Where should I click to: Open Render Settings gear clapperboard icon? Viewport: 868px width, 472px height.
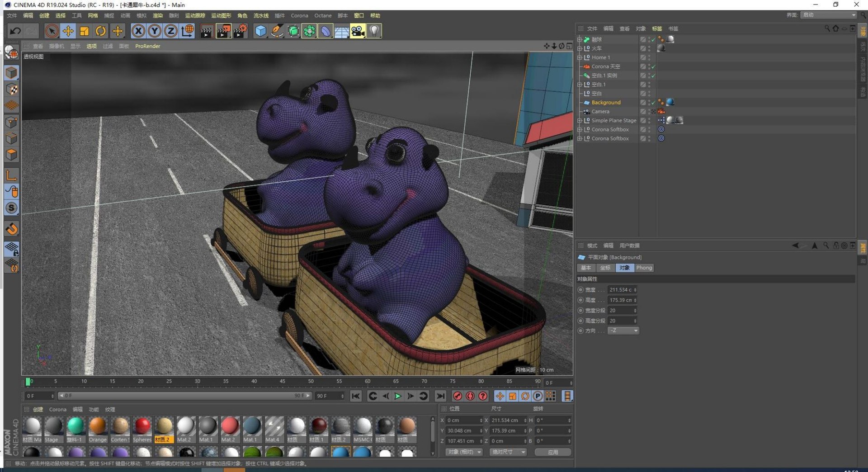[x=240, y=31]
